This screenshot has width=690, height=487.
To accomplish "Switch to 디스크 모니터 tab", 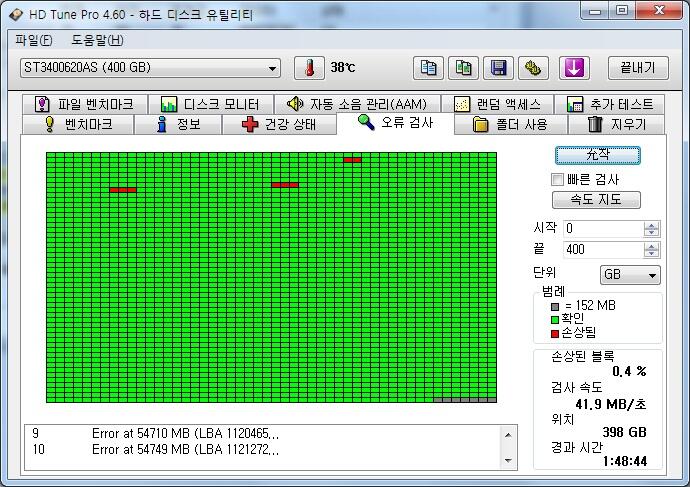I will point(210,104).
